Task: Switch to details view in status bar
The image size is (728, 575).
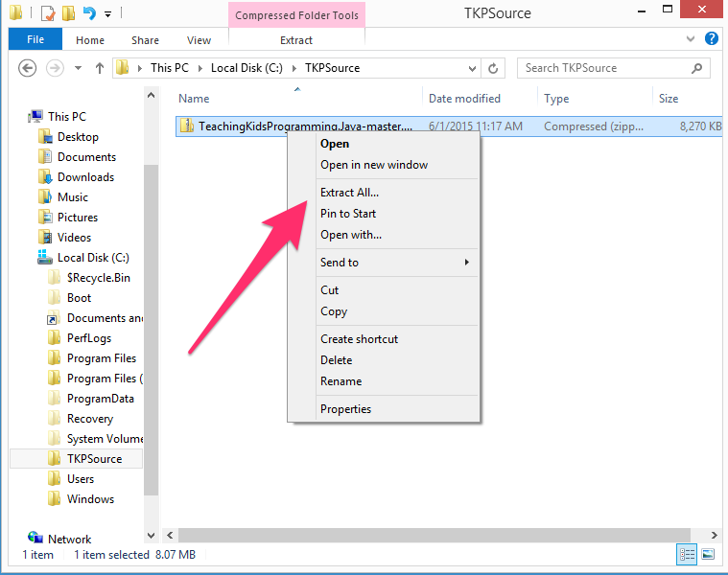Action: pyautogui.click(x=688, y=554)
